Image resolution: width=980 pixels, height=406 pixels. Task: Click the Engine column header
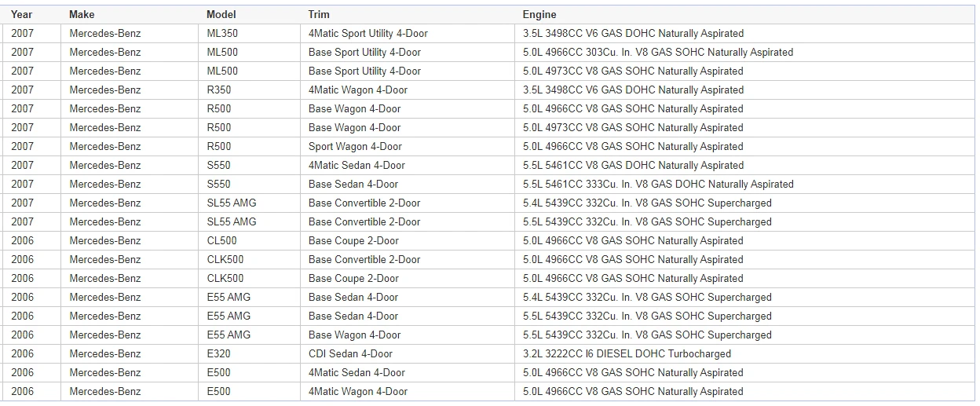pyautogui.click(x=539, y=14)
